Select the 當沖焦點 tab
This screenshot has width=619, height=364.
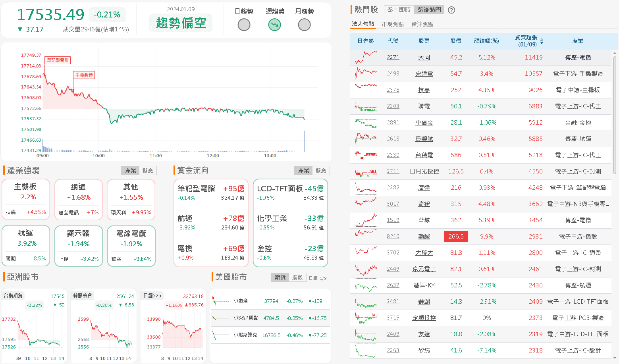pos(422,24)
